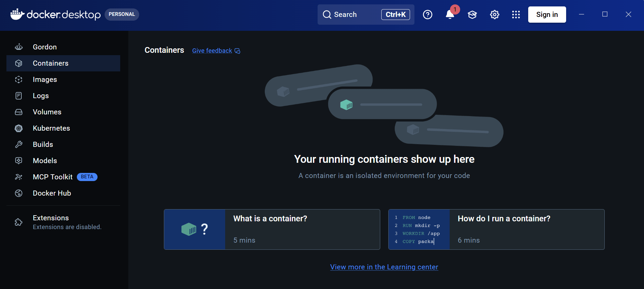Open the help question mark icon
The height and width of the screenshot is (289, 644).
coord(428,15)
